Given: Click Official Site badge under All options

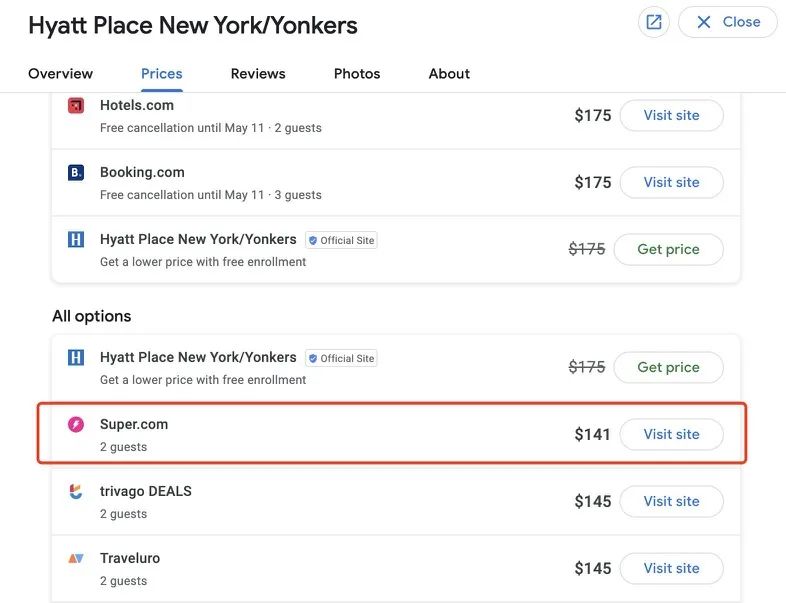Looking at the screenshot, I should (x=341, y=358).
